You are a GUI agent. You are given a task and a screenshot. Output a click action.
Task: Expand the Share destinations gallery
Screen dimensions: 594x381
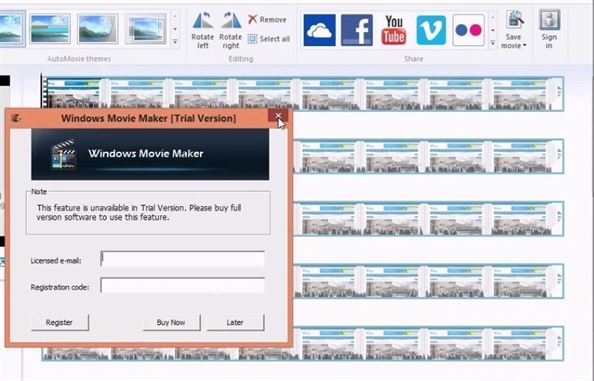(492, 42)
